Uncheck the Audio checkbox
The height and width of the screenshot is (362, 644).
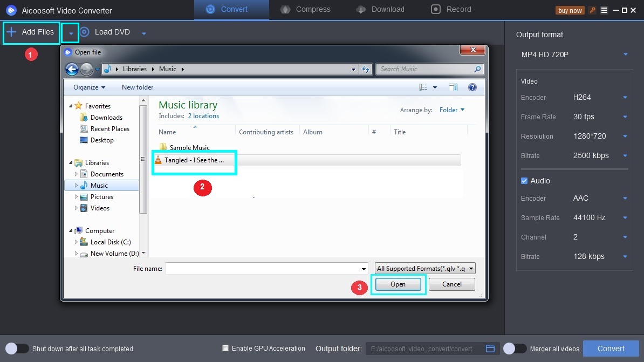pyautogui.click(x=524, y=181)
